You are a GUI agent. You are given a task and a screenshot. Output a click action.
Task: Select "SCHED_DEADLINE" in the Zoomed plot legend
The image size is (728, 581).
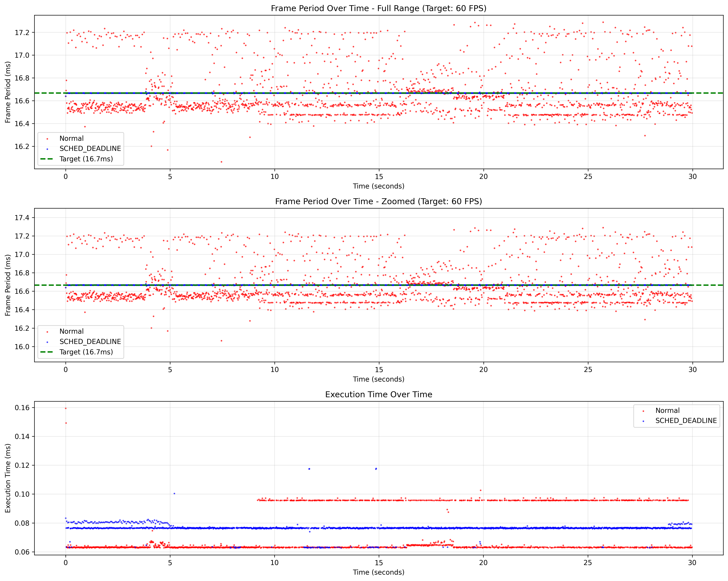pyautogui.click(x=90, y=341)
